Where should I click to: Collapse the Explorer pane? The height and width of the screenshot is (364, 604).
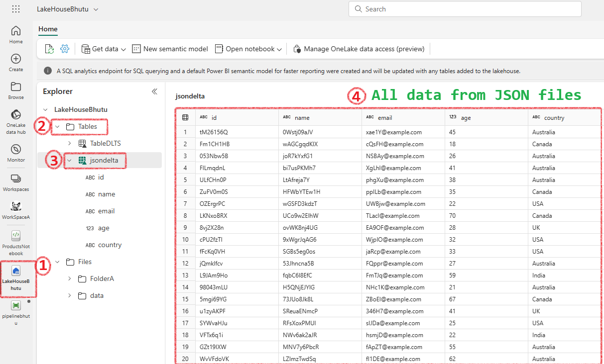154,91
